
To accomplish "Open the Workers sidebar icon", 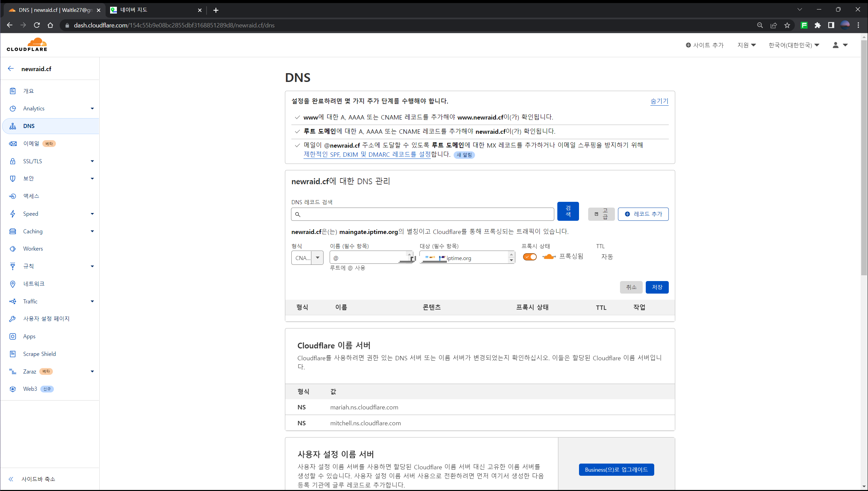I will point(13,249).
